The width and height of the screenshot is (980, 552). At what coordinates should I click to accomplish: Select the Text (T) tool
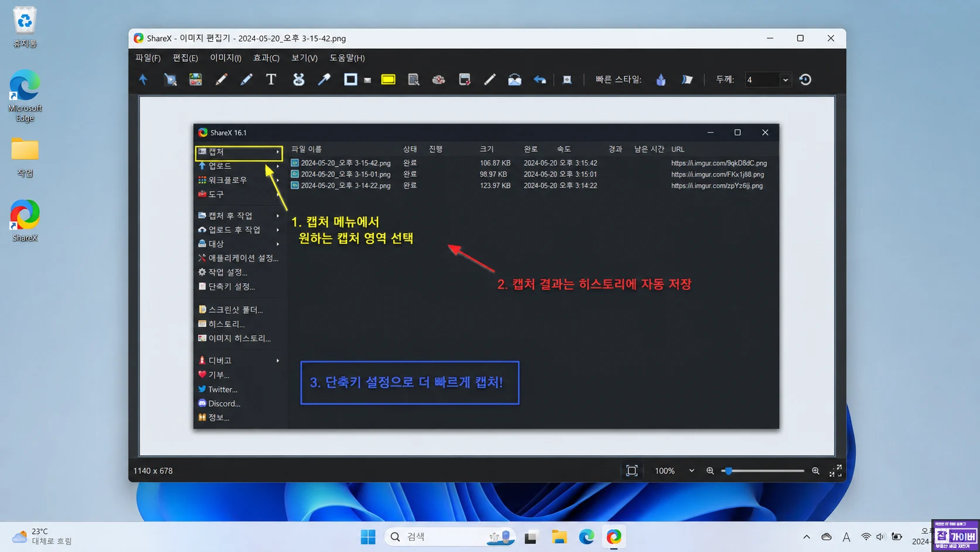tap(271, 79)
